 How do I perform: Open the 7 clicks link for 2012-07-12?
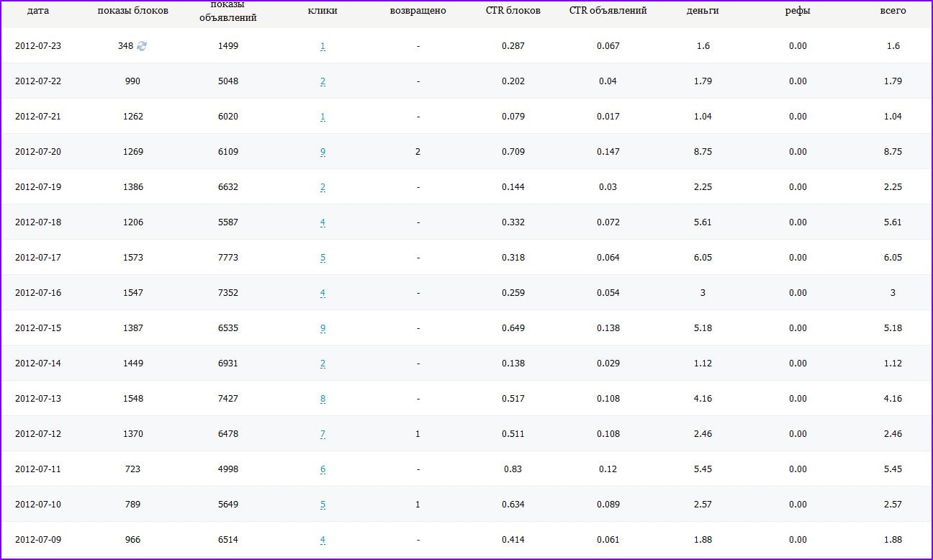(323, 434)
